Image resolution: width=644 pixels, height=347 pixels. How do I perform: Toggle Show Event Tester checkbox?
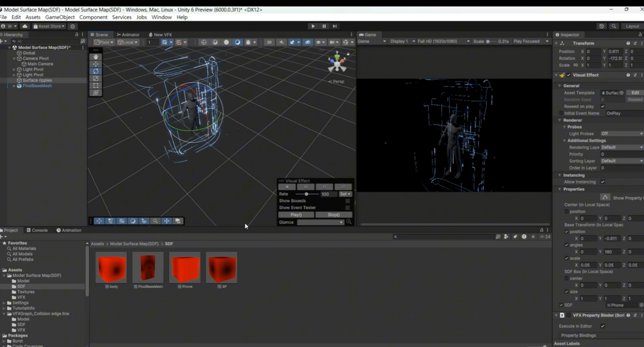point(347,208)
